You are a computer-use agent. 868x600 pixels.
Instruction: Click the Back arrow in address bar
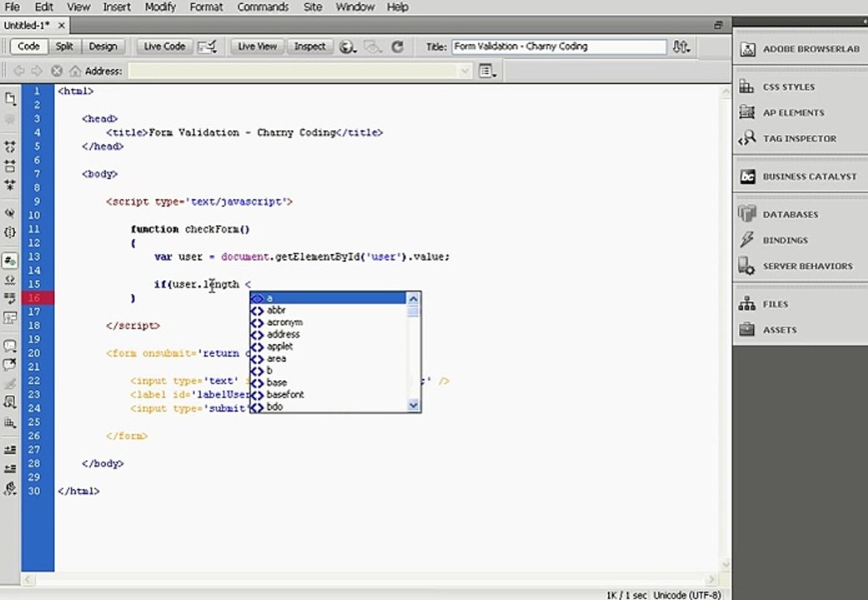19,71
